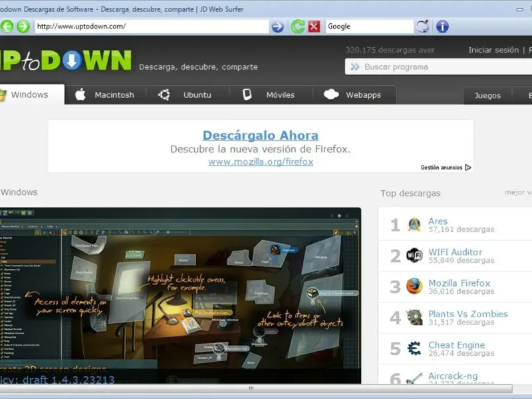Click the Apple icon on the Macintosh tab
Screen dimensions: 532x399
click(x=80, y=94)
